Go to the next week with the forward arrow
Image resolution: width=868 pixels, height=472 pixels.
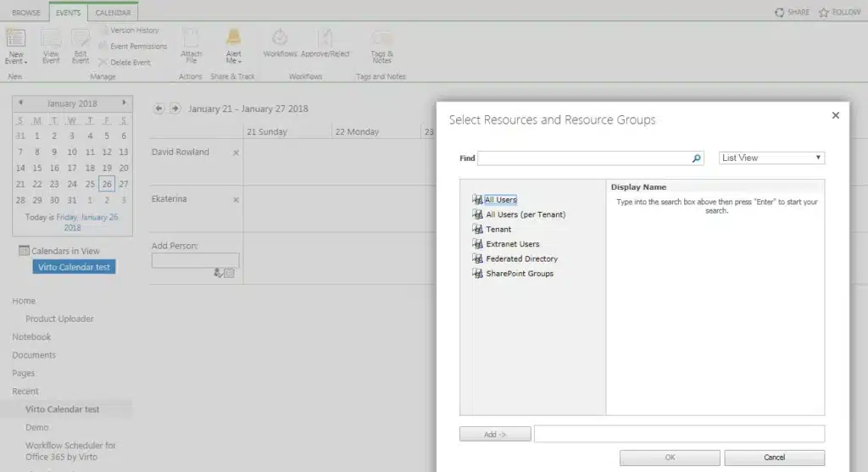pos(175,108)
